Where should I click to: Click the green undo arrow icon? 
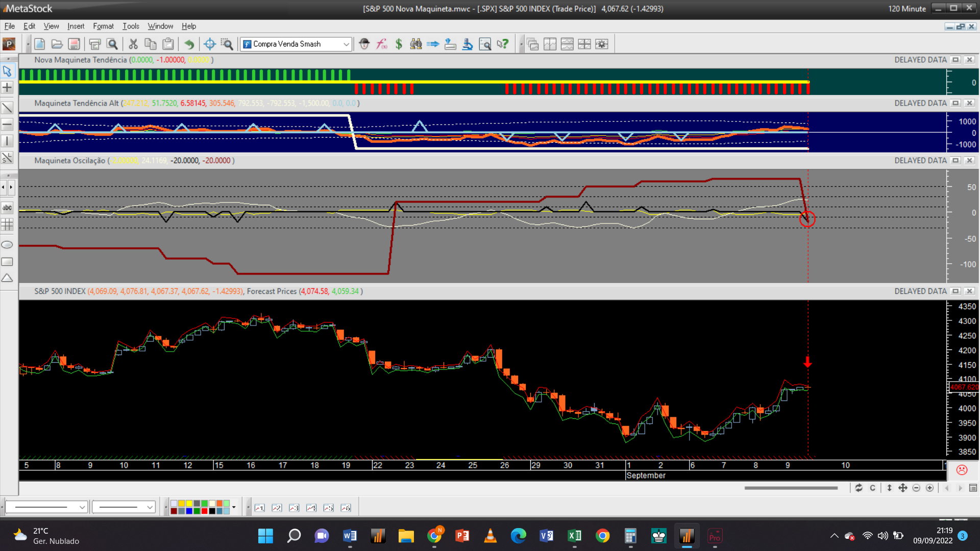point(189,44)
